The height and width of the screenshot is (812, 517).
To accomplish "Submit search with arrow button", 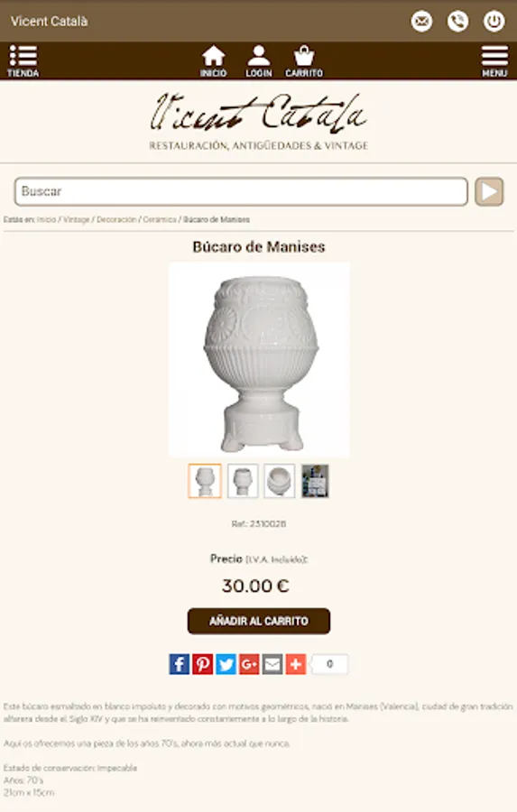I will [490, 191].
